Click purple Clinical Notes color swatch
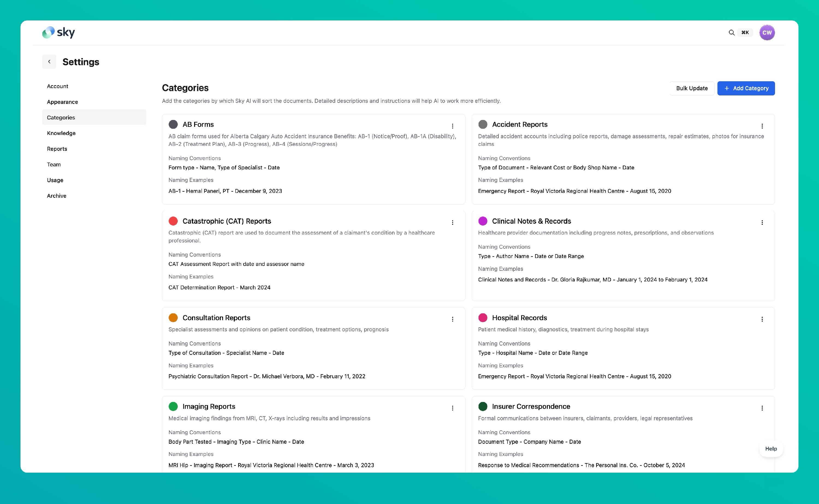Image resolution: width=819 pixels, height=504 pixels. pyautogui.click(x=483, y=221)
